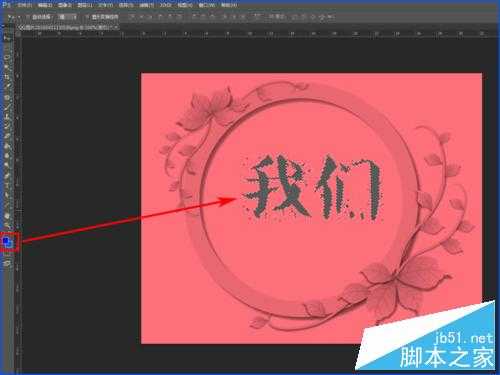This screenshot has width=500, height=375.
Task: Select the Clone Stamp tool
Action: 7,116
